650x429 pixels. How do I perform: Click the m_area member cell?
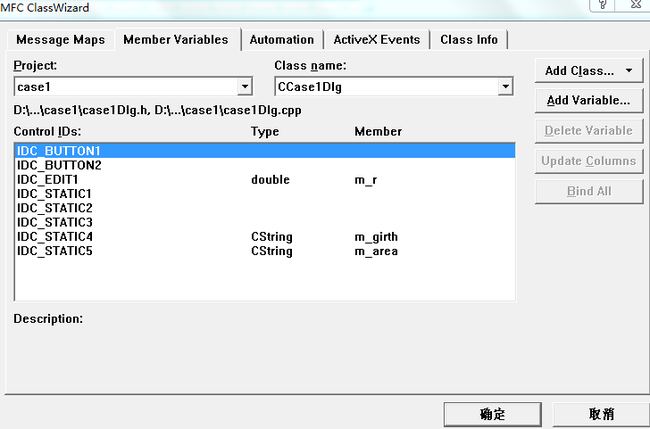(376, 251)
